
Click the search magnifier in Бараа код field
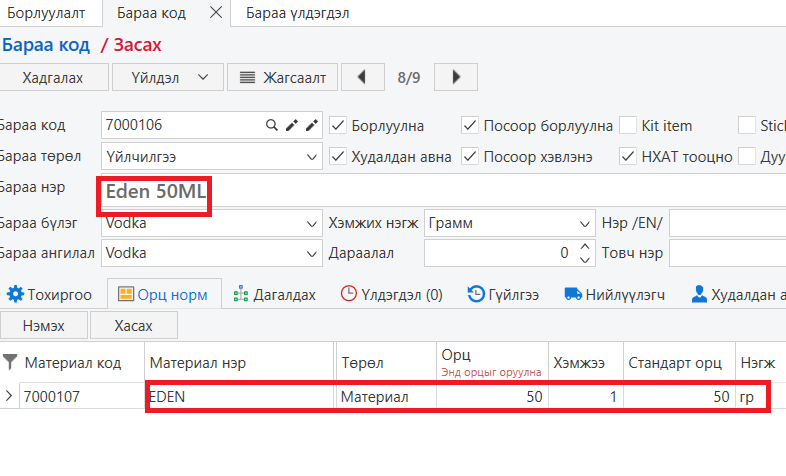tap(272, 125)
